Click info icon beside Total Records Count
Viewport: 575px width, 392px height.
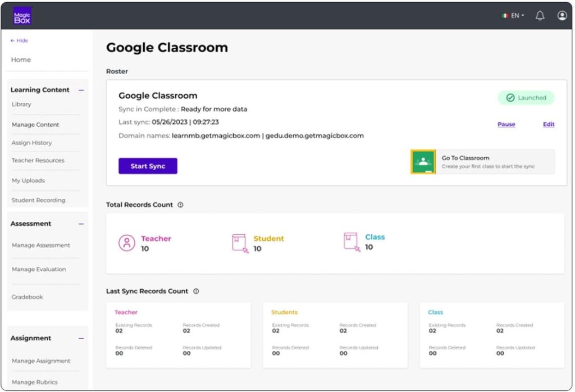point(180,205)
